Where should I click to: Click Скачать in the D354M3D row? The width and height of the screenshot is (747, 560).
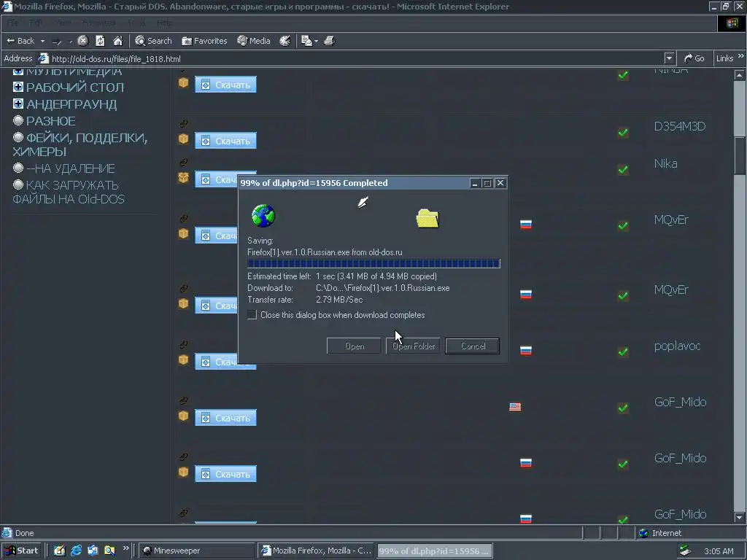tap(226, 141)
